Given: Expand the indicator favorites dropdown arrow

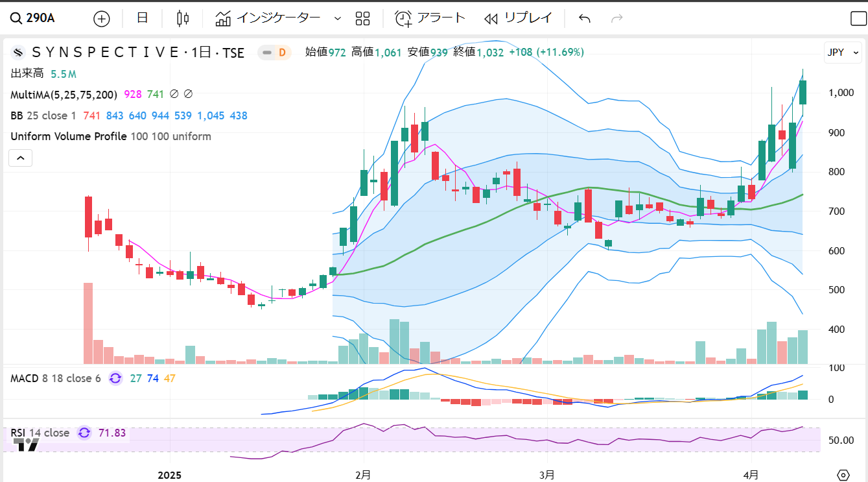Looking at the screenshot, I should point(337,18).
